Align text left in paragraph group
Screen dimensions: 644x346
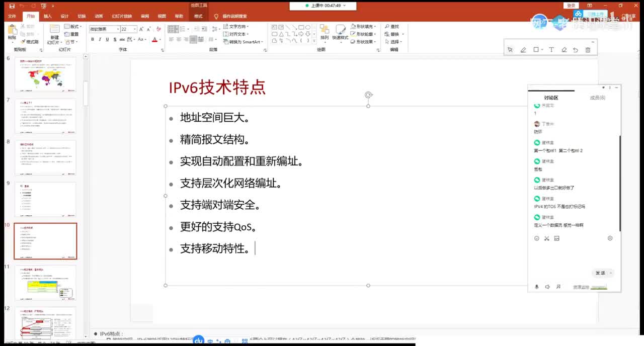[172, 39]
